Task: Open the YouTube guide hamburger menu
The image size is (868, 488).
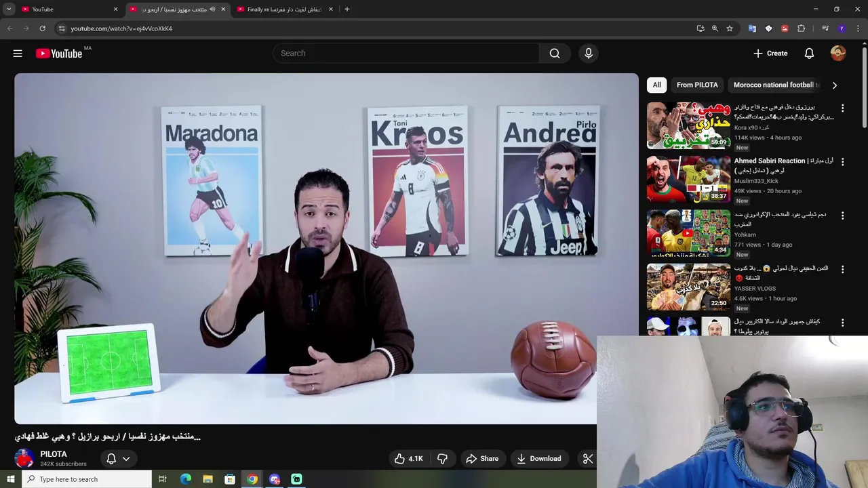Action: [x=18, y=54]
